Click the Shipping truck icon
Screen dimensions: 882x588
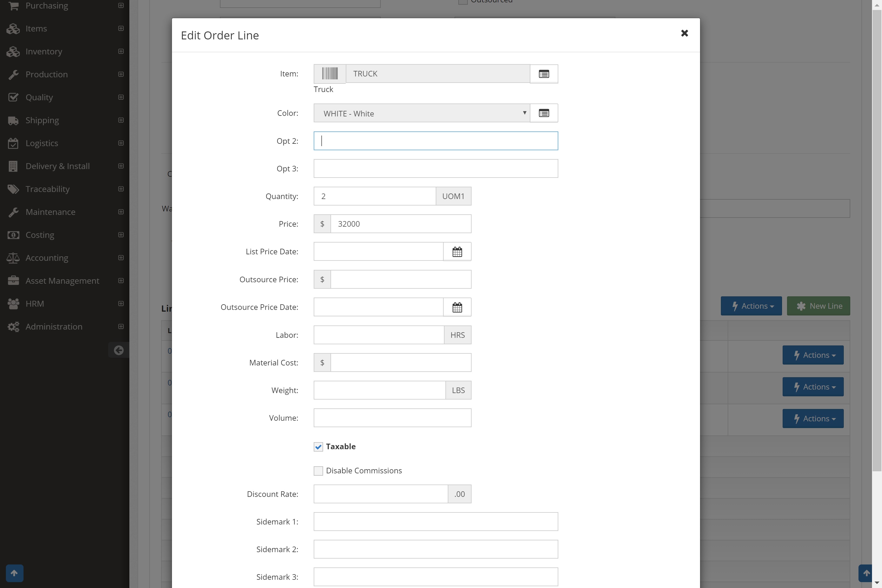point(13,120)
